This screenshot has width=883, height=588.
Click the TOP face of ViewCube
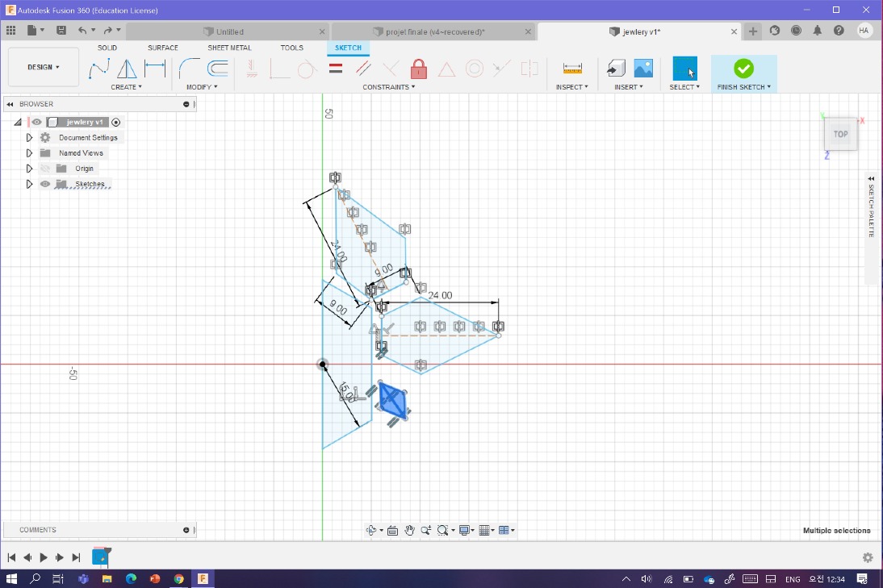pos(840,134)
